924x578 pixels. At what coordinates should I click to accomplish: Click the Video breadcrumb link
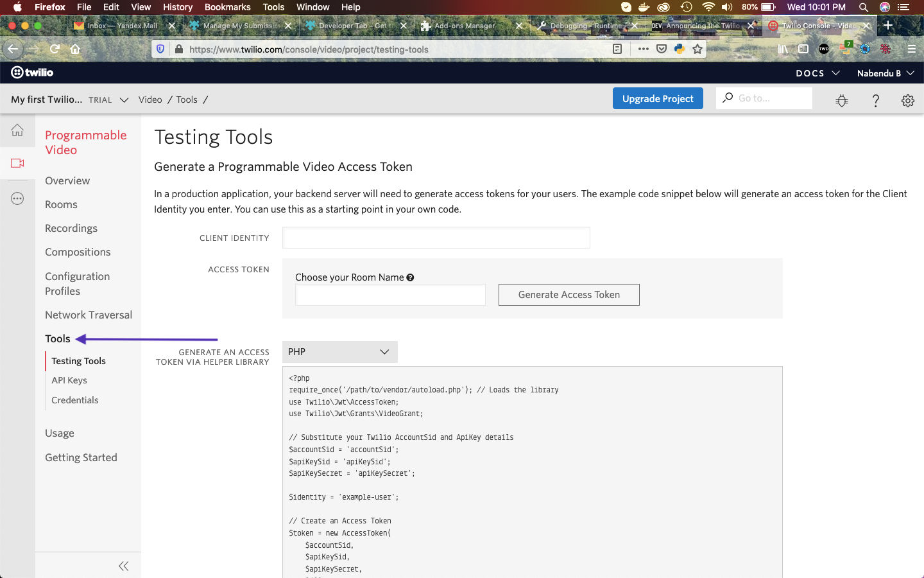[x=150, y=100]
